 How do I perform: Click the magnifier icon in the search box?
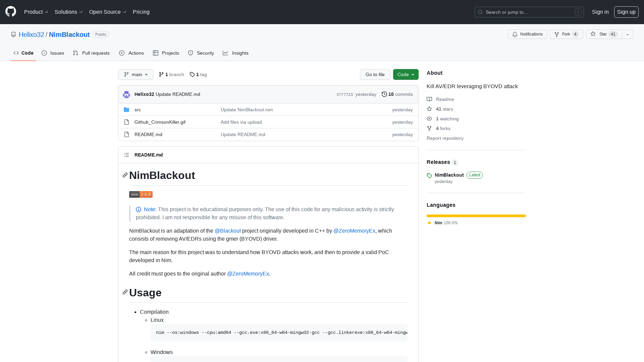(480, 12)
